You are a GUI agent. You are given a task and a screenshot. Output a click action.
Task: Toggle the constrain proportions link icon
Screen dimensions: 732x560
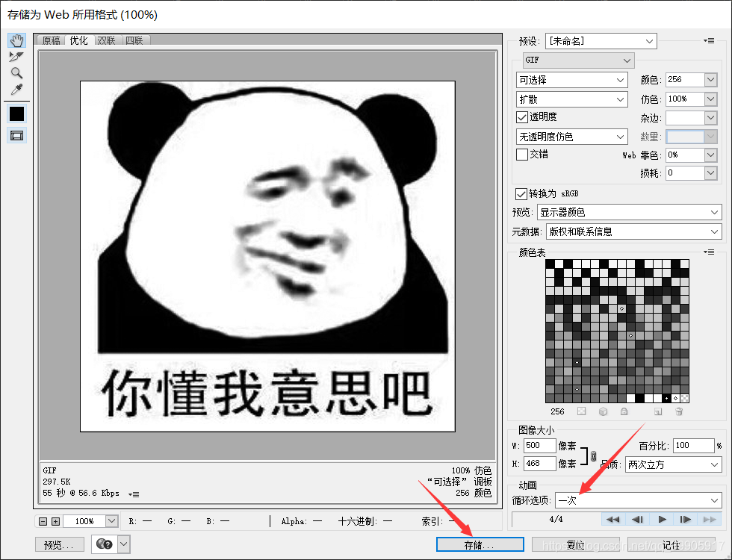tap(593, 455)
